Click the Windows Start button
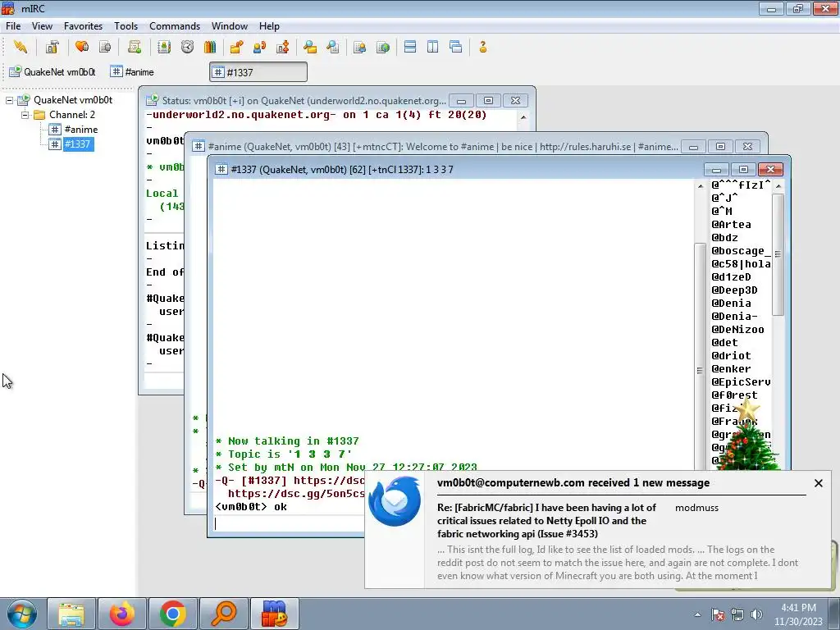 click(x=22, y=614)
